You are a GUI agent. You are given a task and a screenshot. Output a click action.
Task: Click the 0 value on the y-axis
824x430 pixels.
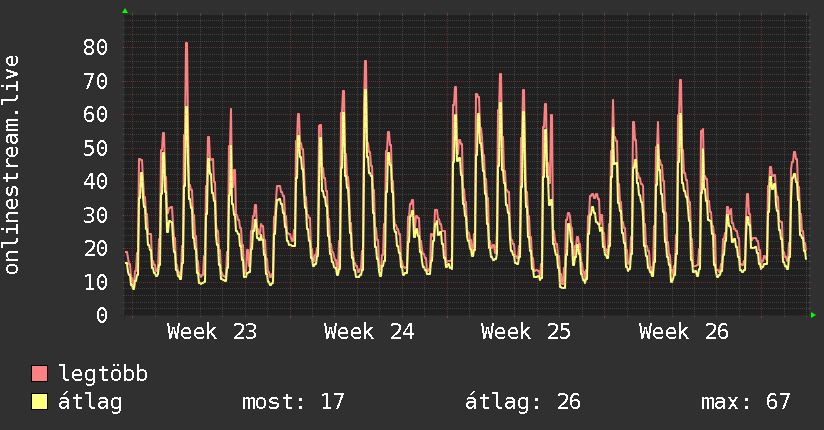tap(102, 315)
